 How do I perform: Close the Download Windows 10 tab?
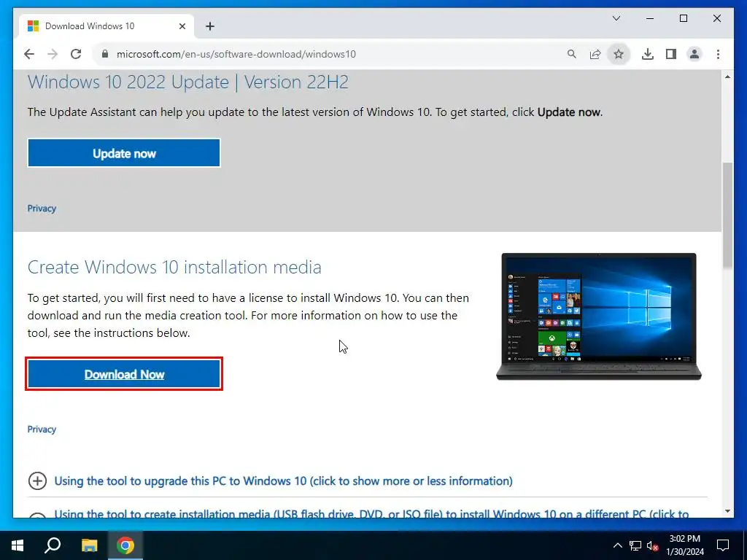(182, 26)
